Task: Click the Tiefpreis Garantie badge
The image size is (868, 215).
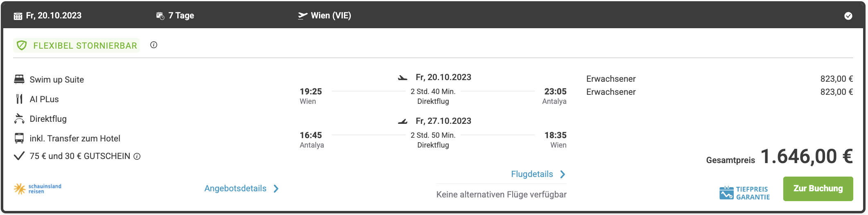Action: tap(745, 193)
